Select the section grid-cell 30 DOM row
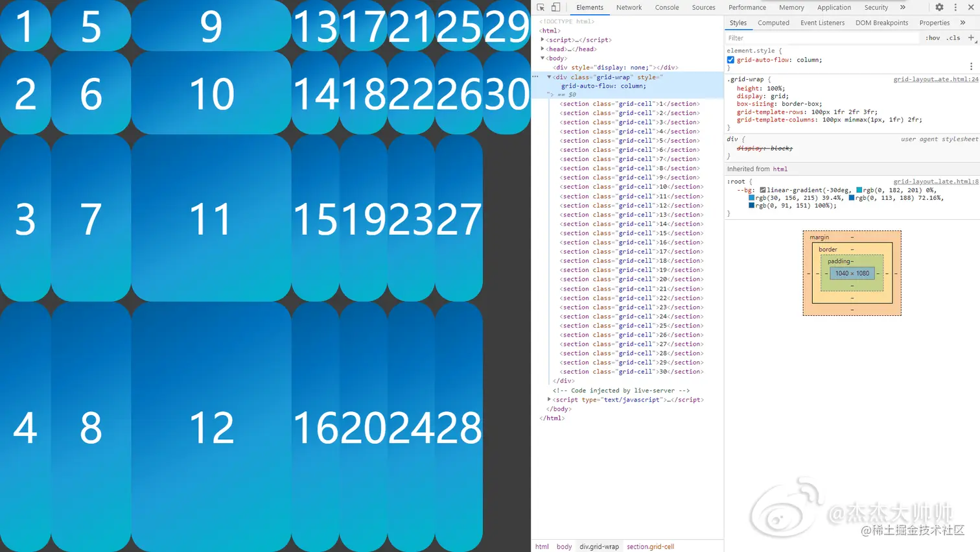 (x=631, y=372)
